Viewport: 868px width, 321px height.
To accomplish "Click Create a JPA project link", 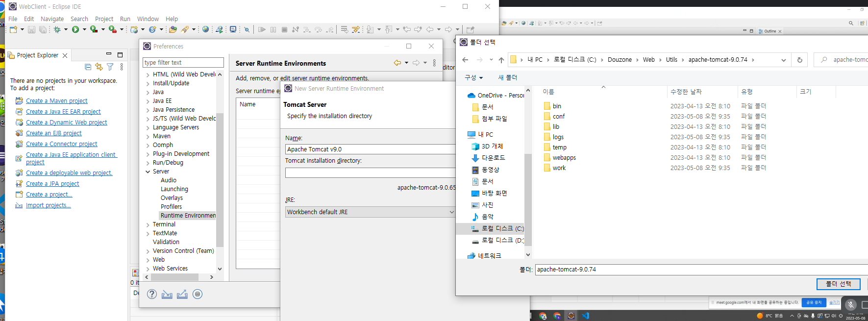I will click(x=52, y=183).
